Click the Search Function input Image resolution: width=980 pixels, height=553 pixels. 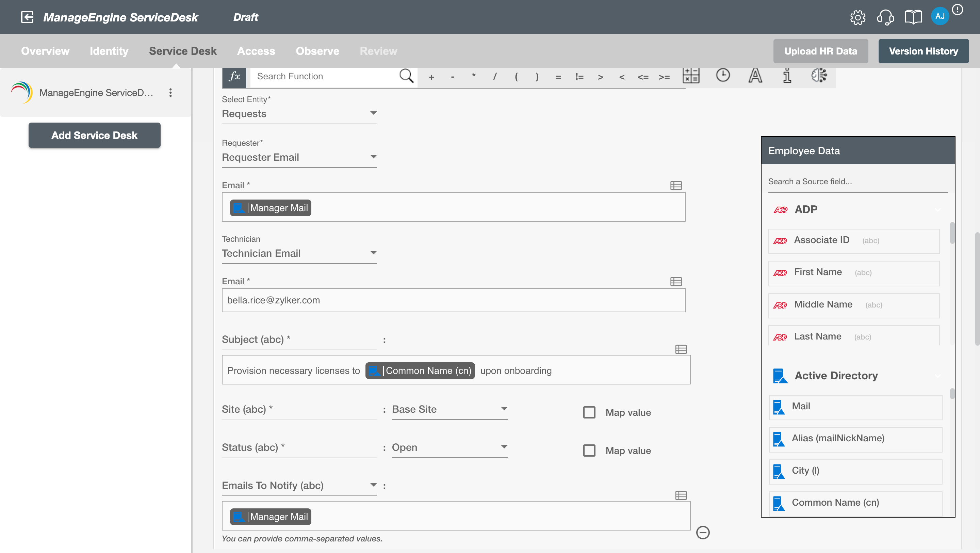(326, 76)
